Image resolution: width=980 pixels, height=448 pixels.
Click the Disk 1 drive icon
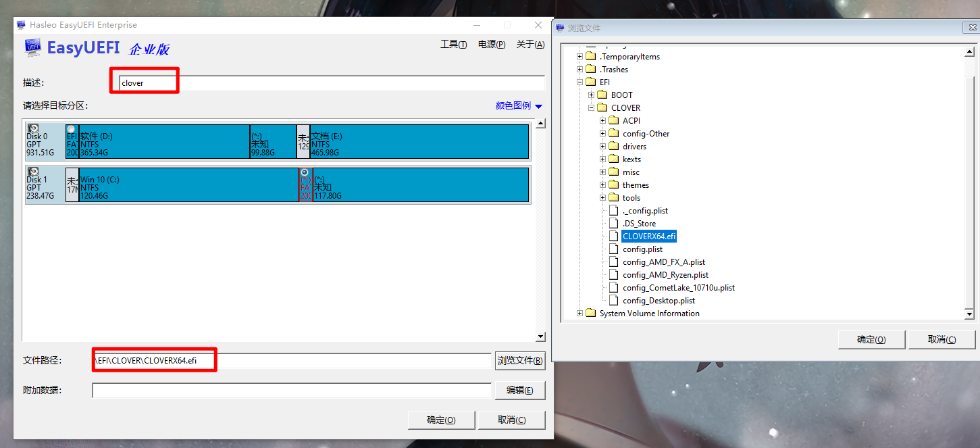pyautogui.click(x=32, y=171)
